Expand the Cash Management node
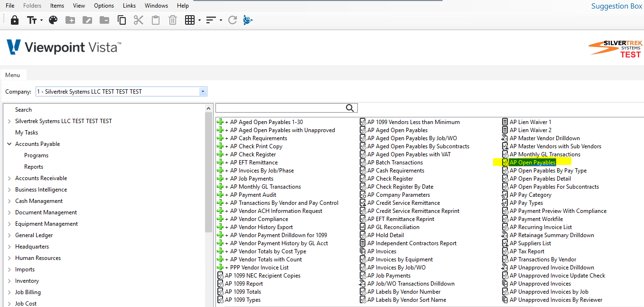 [9, 201]
